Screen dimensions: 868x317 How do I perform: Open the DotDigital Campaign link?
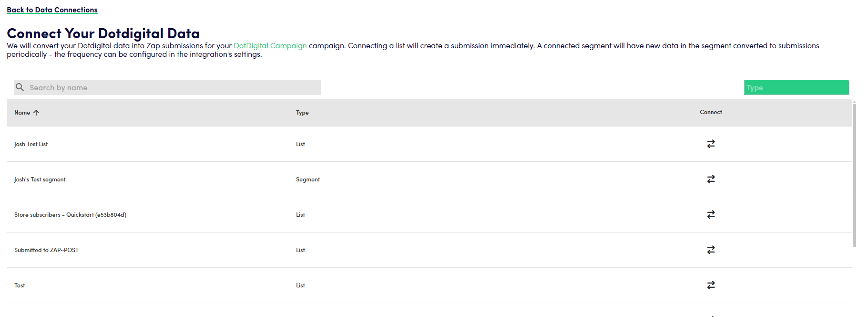point(270,46)
